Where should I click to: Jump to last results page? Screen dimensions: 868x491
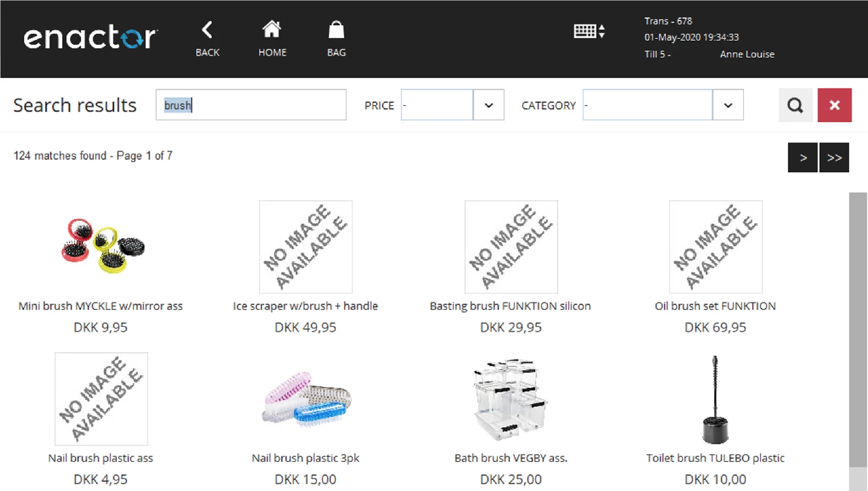point(834,157)
